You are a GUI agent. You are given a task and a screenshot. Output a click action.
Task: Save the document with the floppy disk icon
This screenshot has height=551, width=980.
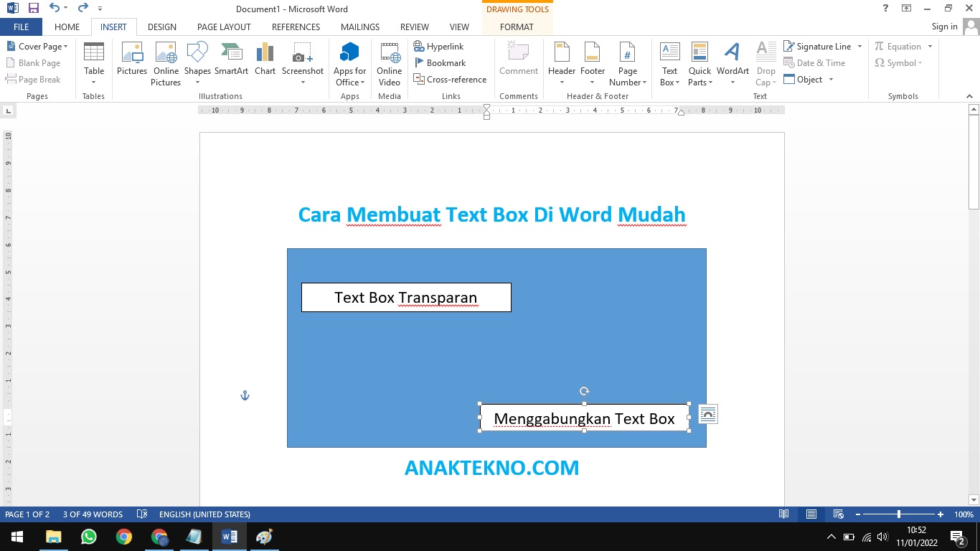click(x=34, y=9)
